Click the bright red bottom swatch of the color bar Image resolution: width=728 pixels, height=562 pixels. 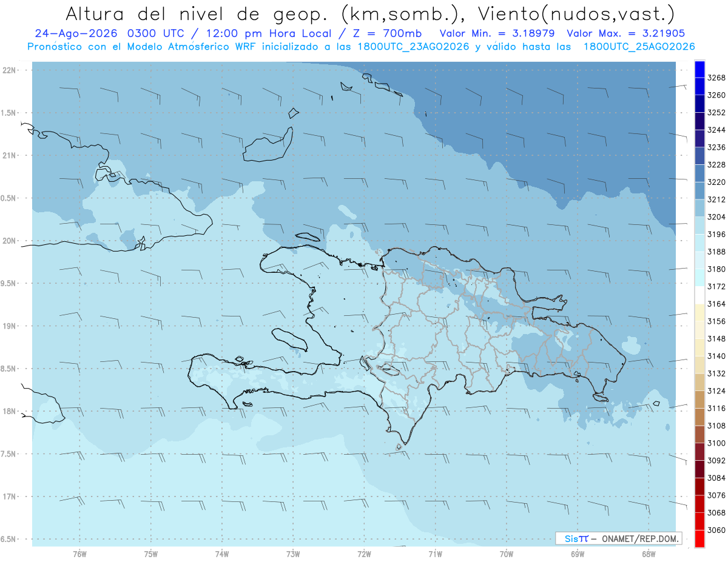pos(699,538)
